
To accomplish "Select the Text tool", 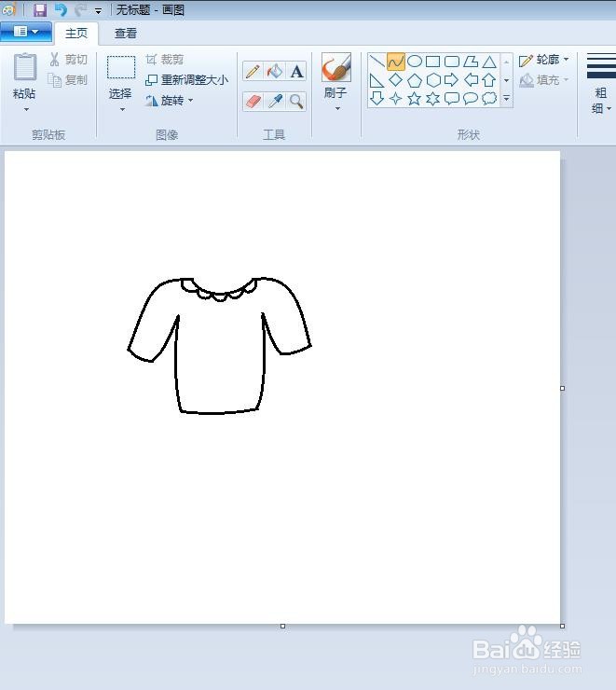I will (296, 71).
